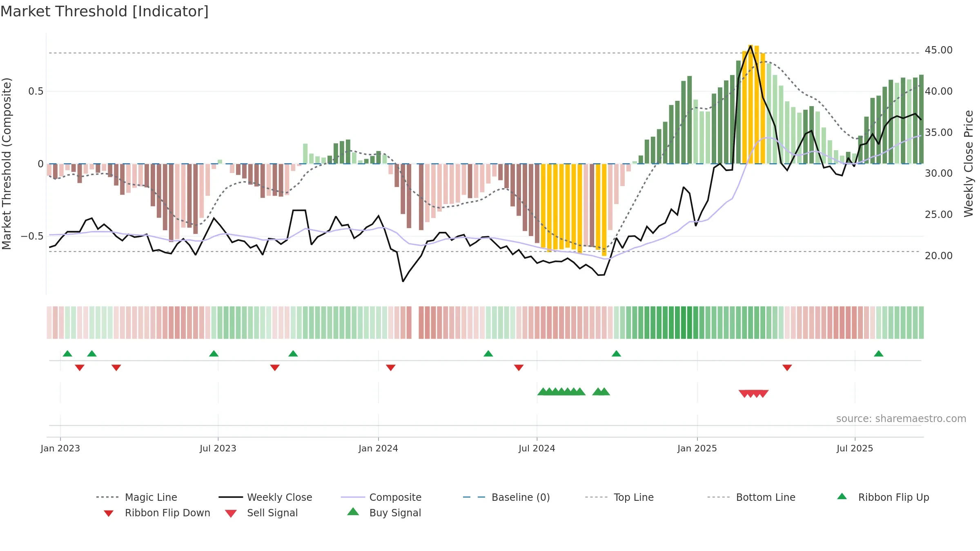Toggle the Ribbon Flip Down legend entry

[157, 513]
